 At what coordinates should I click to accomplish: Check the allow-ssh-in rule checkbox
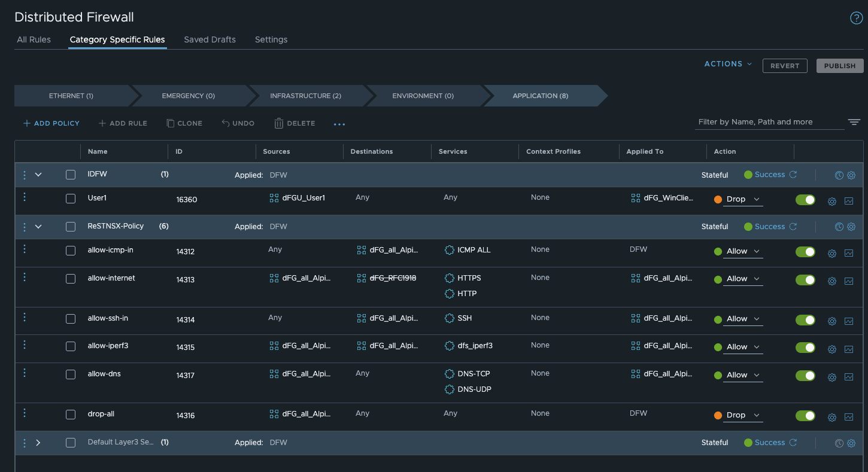coord(71,319)
